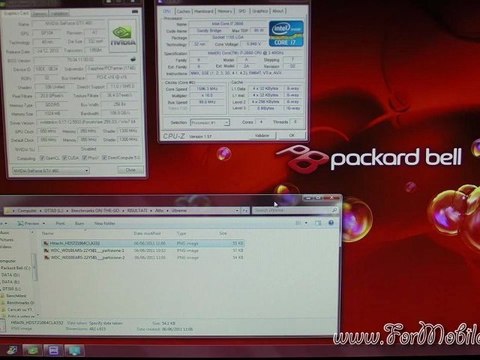Open the teal monitor taskbar button
Viewport: 480px width, 360px height.
point(74,350)
